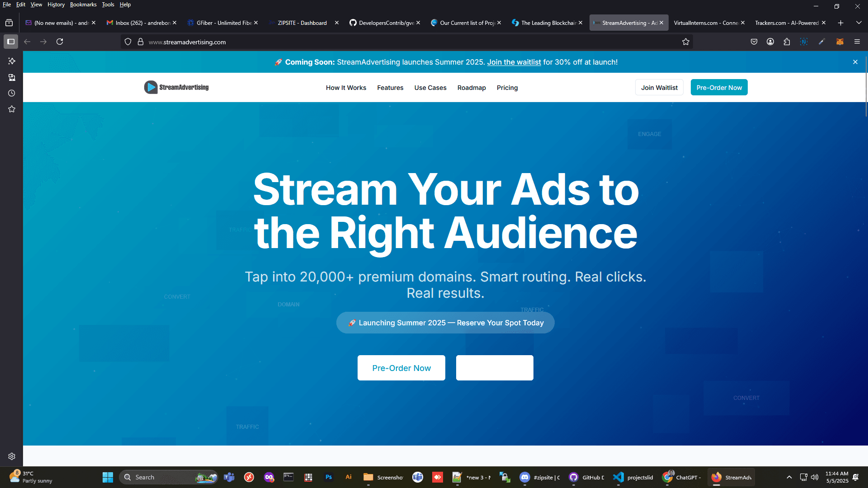868x488 pixels.
Task: Open Illustrator from the taskbar
Action: pyautogui.click(x=349, y=477)
